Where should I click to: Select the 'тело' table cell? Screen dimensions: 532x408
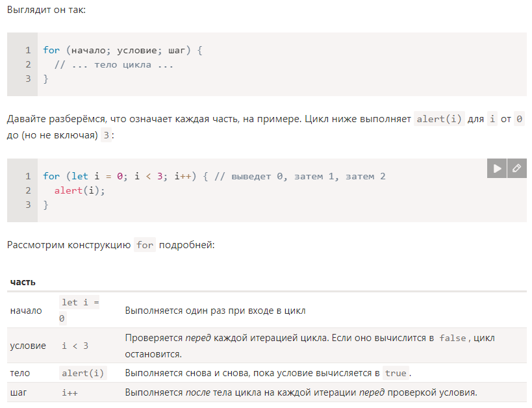coord(20,374)
